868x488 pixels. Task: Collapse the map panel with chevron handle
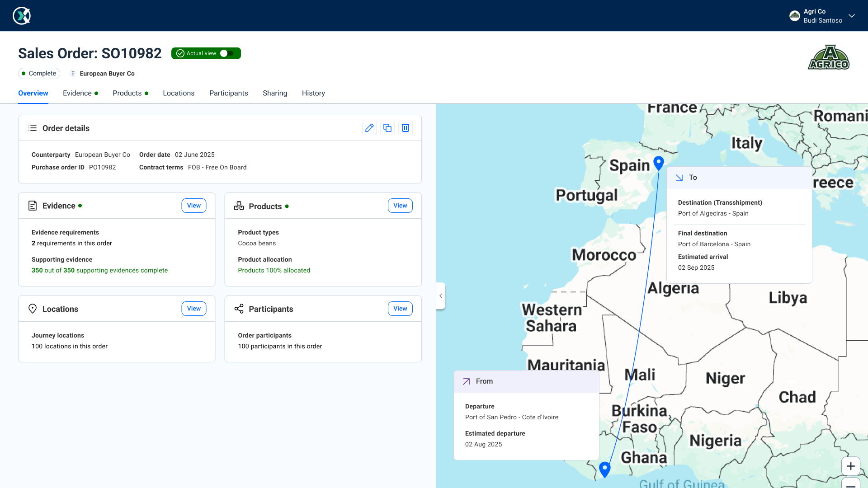click(x=441, y=296)
